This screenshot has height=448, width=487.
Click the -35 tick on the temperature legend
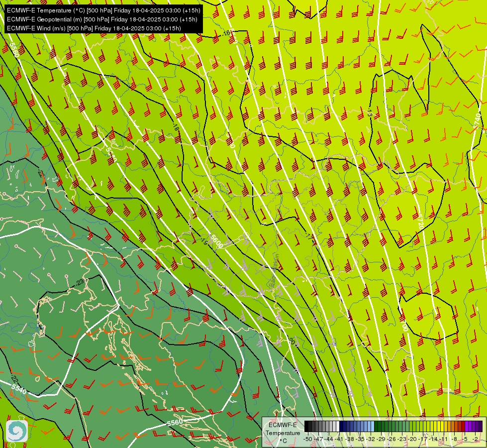pos(360,439)
